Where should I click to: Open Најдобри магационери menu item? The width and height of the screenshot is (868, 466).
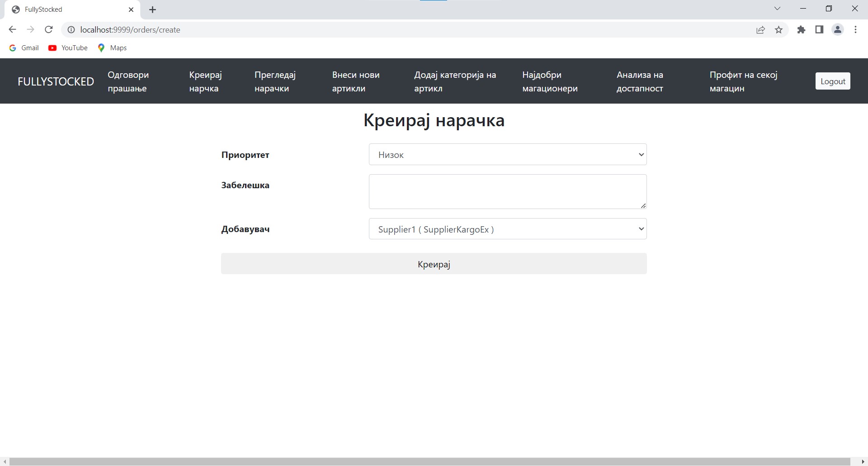(x=550, y=81)
